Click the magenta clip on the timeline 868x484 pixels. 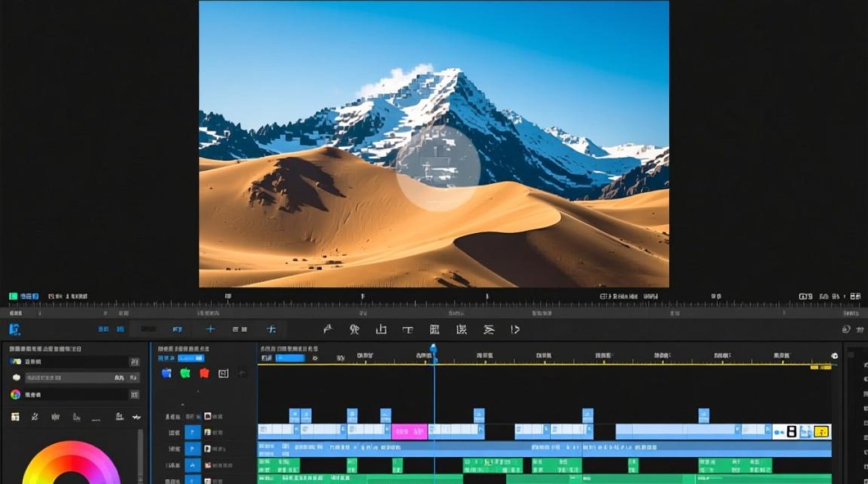click(x=409, y=432)
